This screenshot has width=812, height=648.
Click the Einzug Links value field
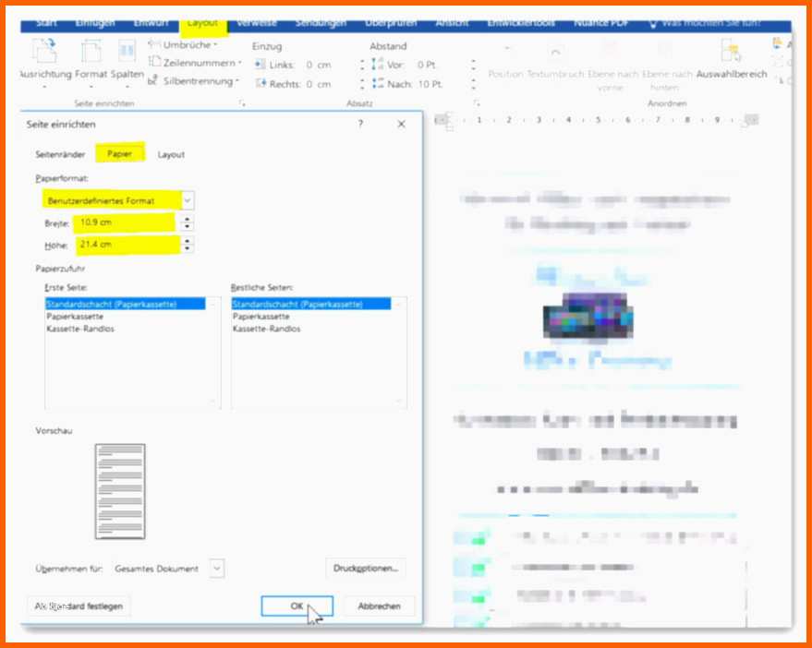332,65
